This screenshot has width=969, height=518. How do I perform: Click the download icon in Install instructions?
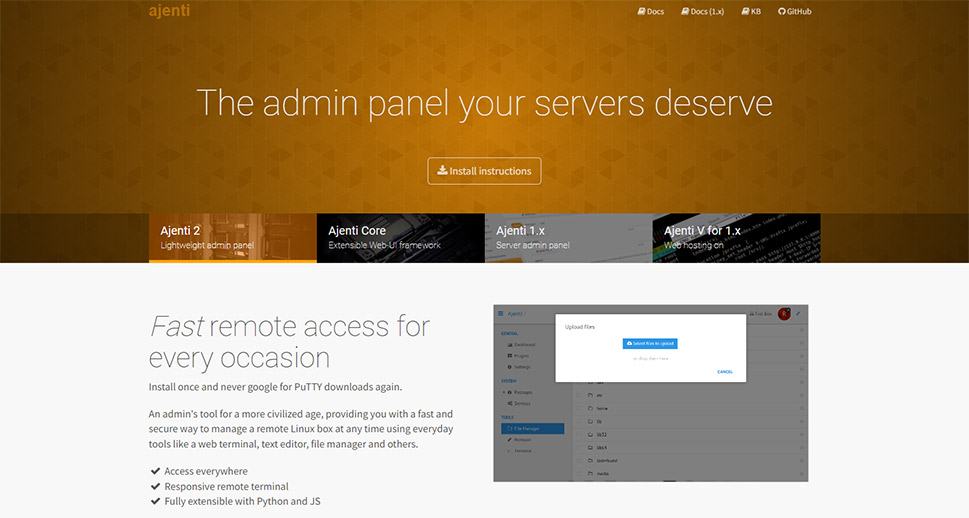click(442, 171)
